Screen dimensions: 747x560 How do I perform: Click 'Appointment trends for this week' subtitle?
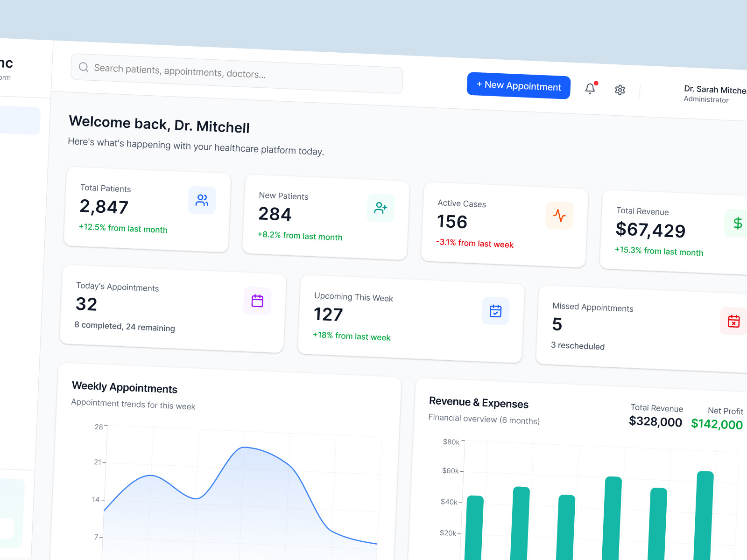(x=133, y=404)
